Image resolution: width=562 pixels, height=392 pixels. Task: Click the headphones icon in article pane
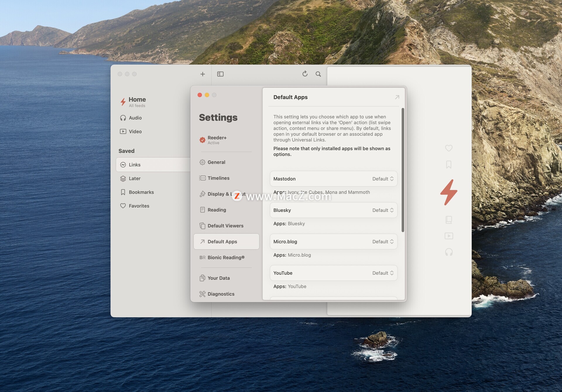click(x=449, y=252)
